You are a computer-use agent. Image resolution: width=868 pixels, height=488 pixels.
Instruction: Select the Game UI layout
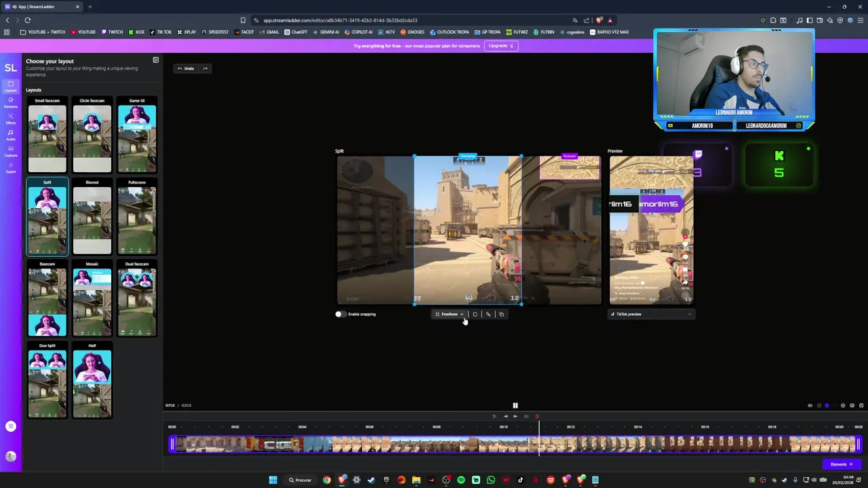click(137, 136)
